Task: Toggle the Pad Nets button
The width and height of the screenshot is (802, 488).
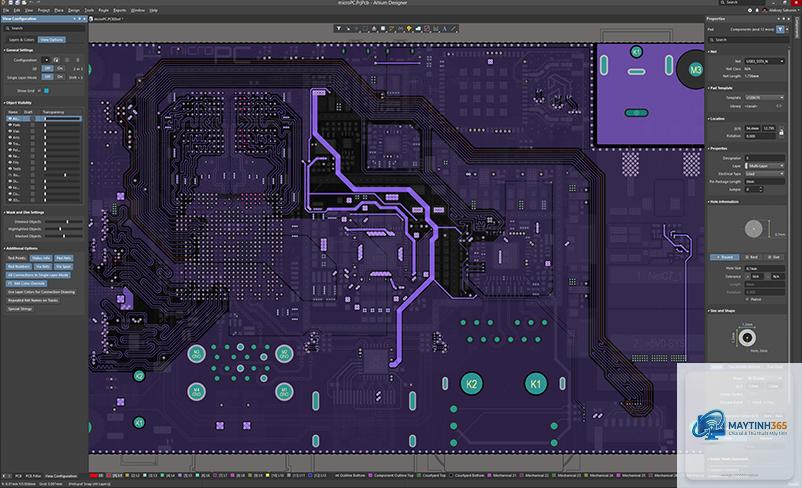Action: pyautogui.click(x=63, y=258)
